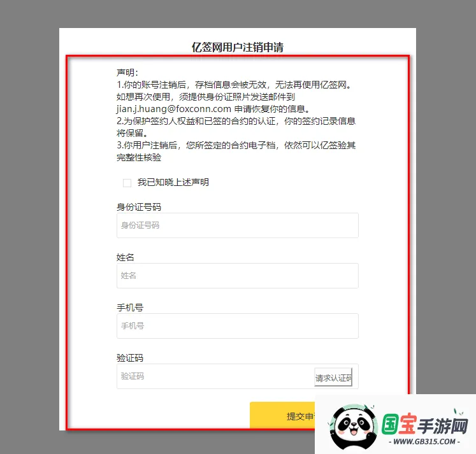Viewport: 476px width, 454px height.
Task: Click into the 姓名 text box
Action: (x=237, y=276)
